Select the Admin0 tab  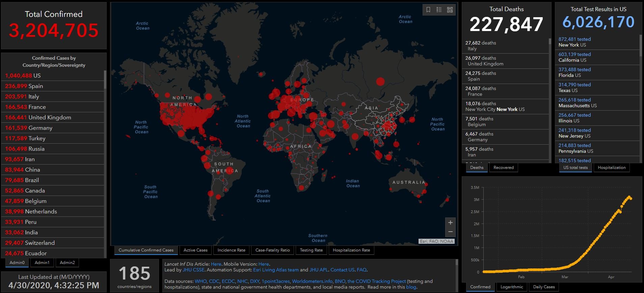[17, 263]
